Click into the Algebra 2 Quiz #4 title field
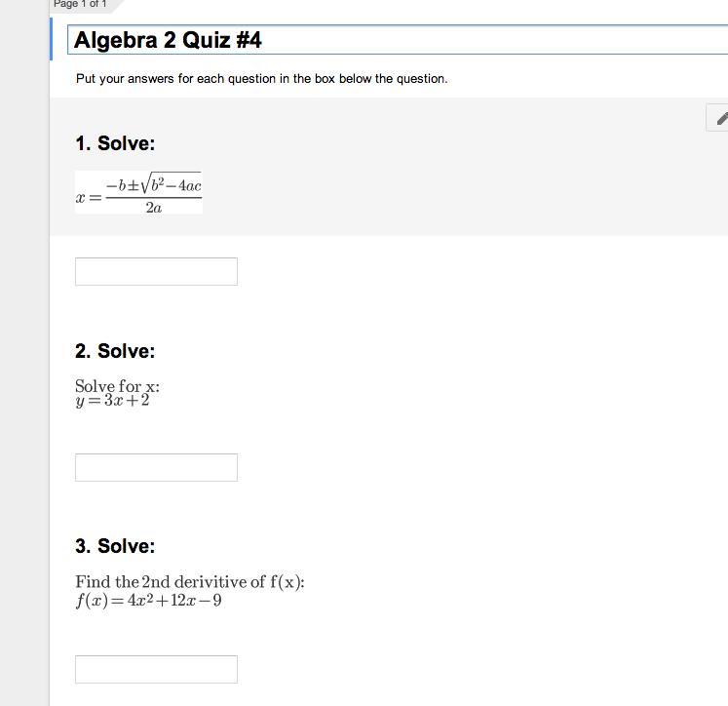The height and width of the screenshot is (706, 728). 398,40
